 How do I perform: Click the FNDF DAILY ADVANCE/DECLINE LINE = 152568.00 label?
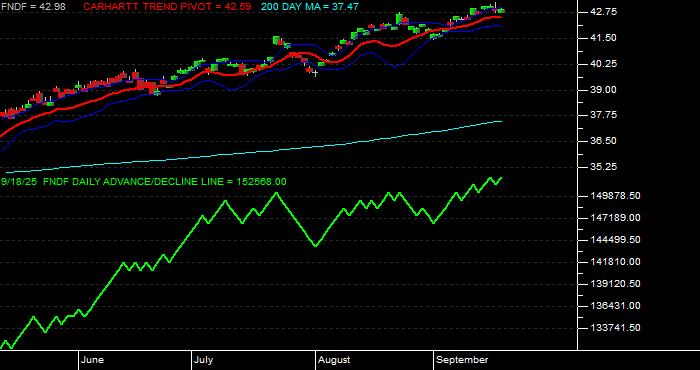[x=165, y=182]
